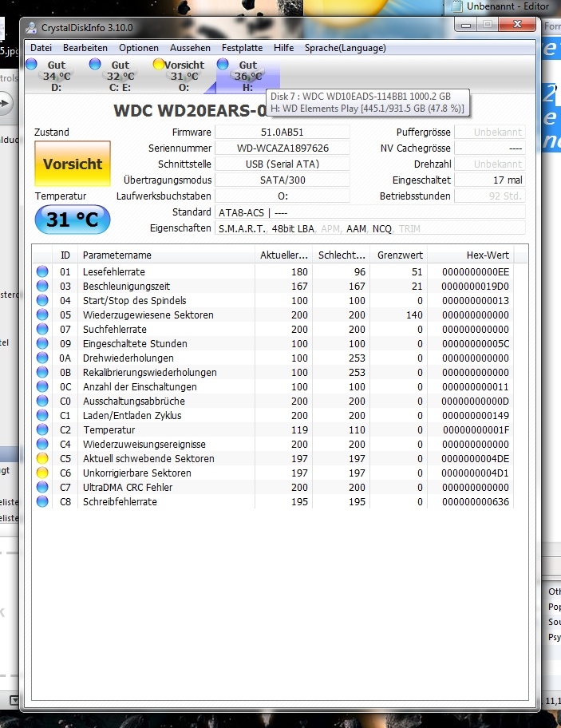Screen dimensions: 561x728
Task: Click hex value 0000000000EE
Action: coord(475,271)
